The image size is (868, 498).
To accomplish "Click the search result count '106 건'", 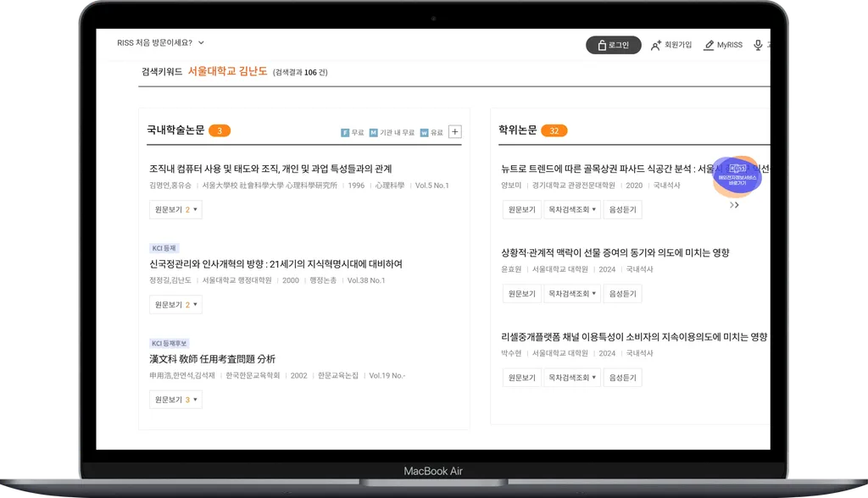I will 315,73.
